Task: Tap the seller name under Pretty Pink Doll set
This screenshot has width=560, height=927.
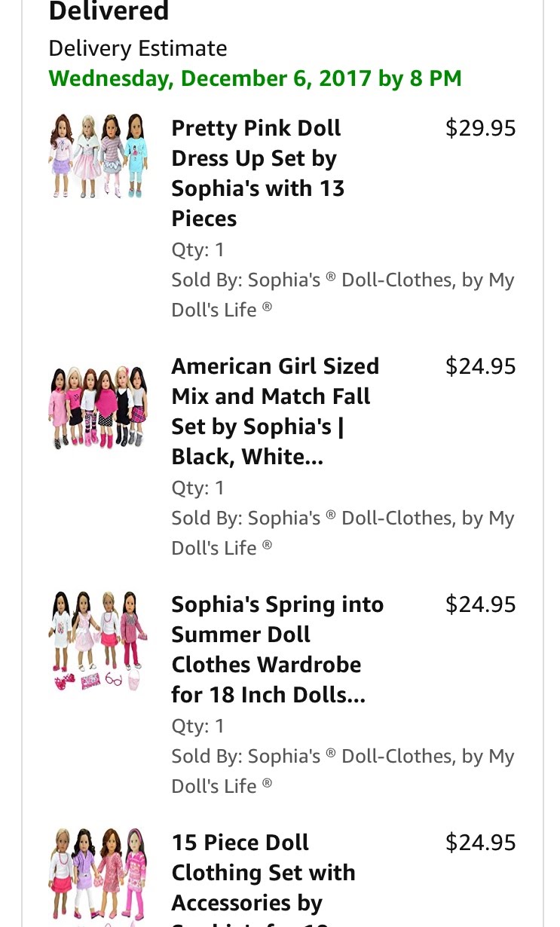Action: pos(342,295)
